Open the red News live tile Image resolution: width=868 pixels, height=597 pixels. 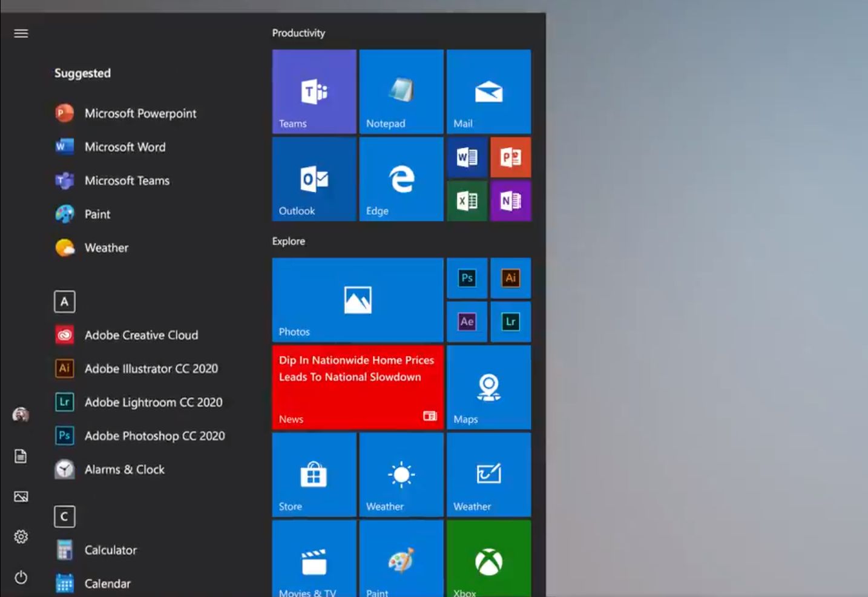point(358,388)
